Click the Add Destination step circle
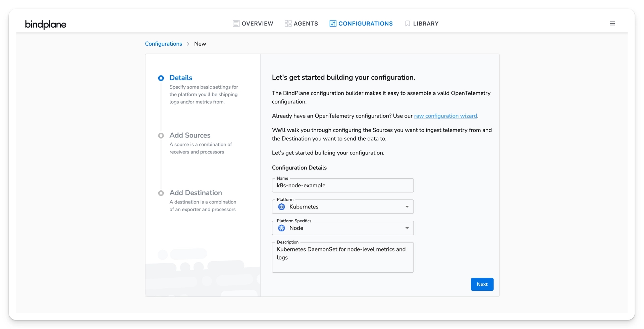Viewport: 644px width, 329px height. [x=161, y=193]
